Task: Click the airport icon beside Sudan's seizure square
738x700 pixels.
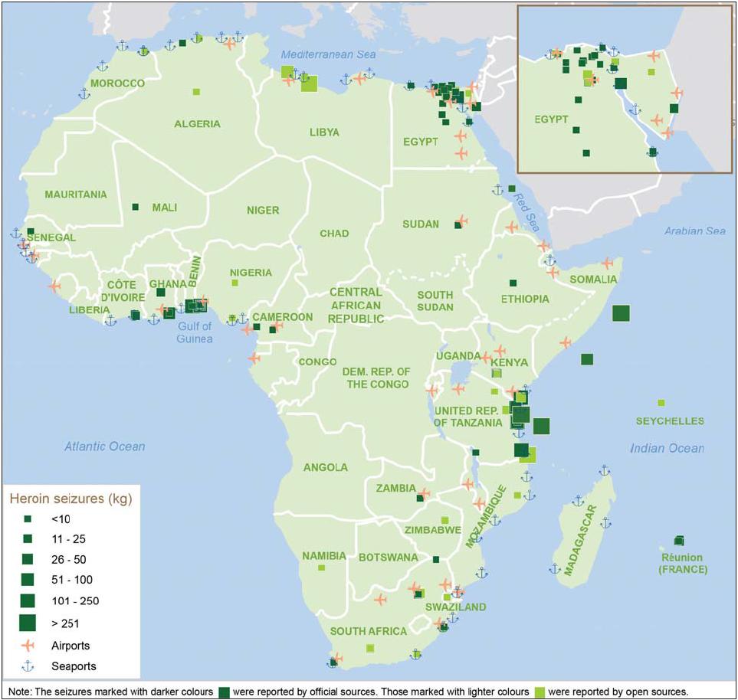Action: point(461,221)
